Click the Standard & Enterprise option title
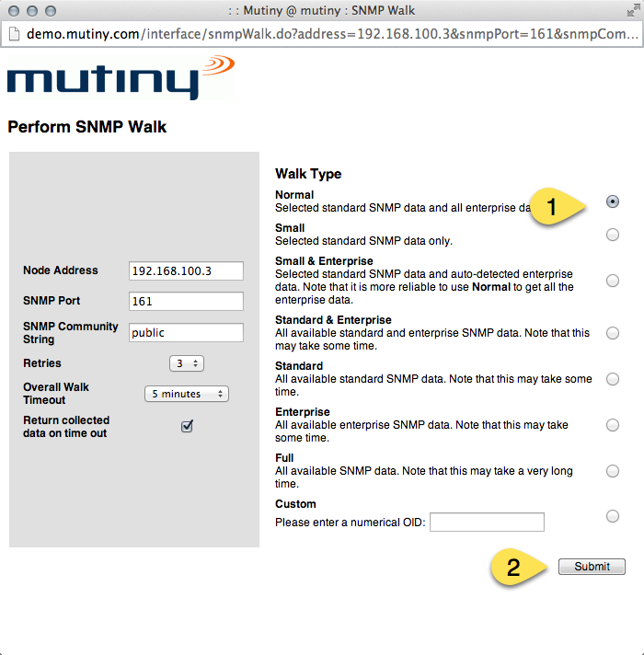 pos(333,320)
